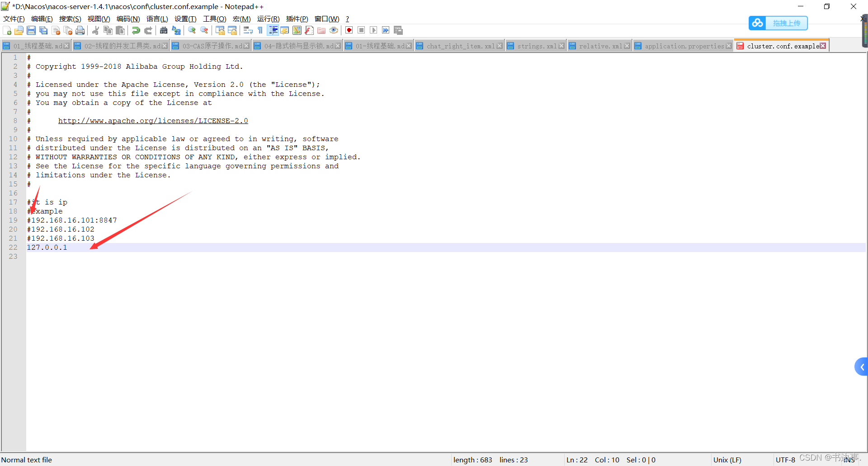868x466 pixels.
Task: Print the current document via toolbar icon
Action: [x=80, y=30]
